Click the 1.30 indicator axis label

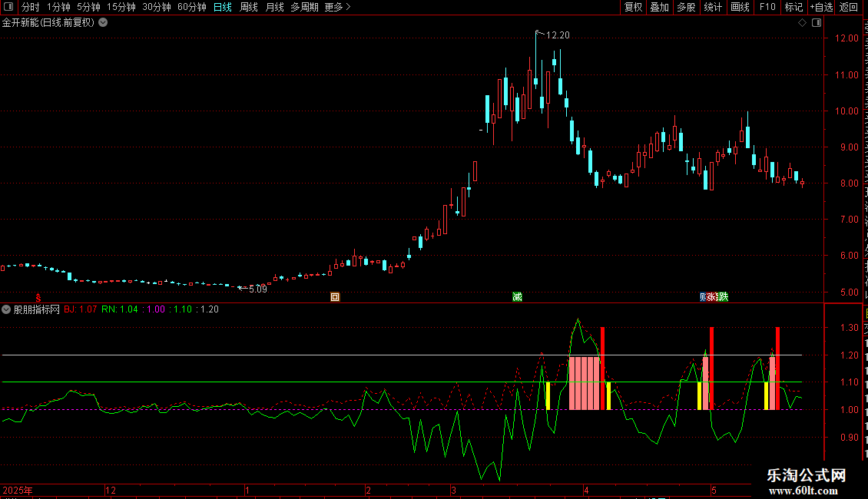[x=849, y=328]
